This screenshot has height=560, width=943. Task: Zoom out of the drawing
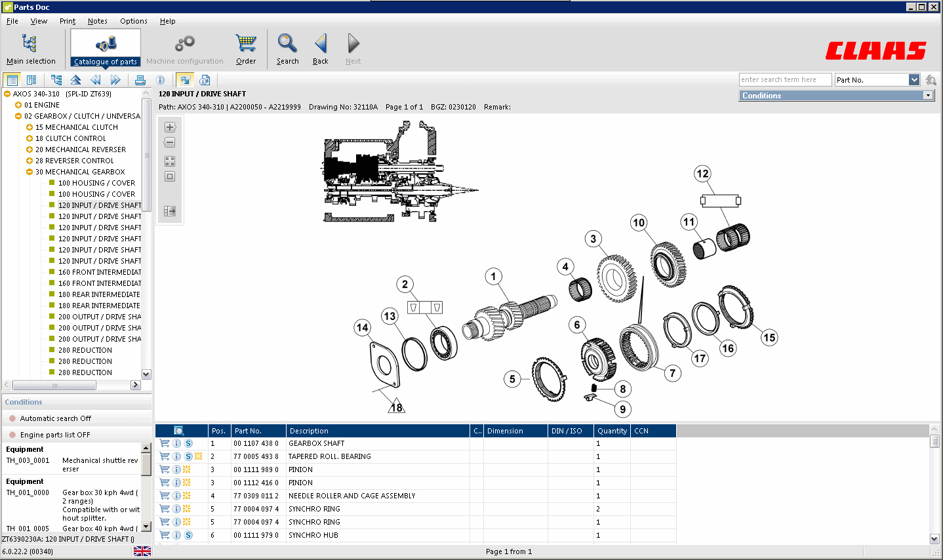tap(169, 142)
